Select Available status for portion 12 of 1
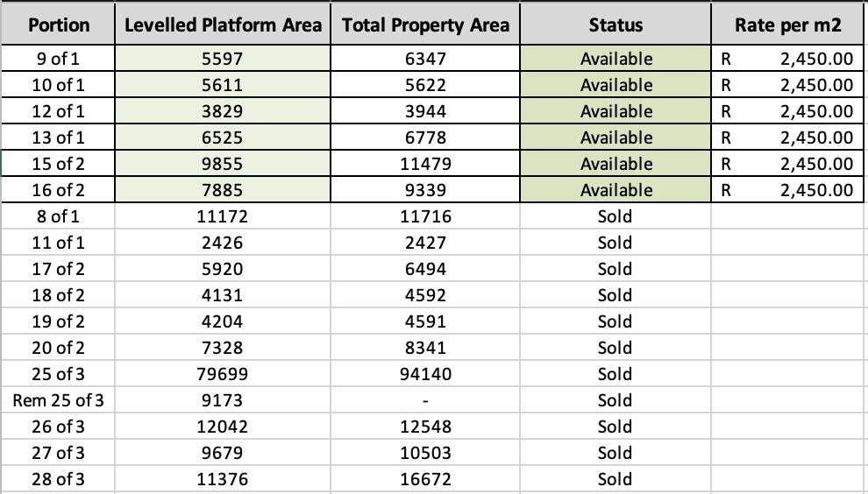868x494 pixels. click(615, 111)
